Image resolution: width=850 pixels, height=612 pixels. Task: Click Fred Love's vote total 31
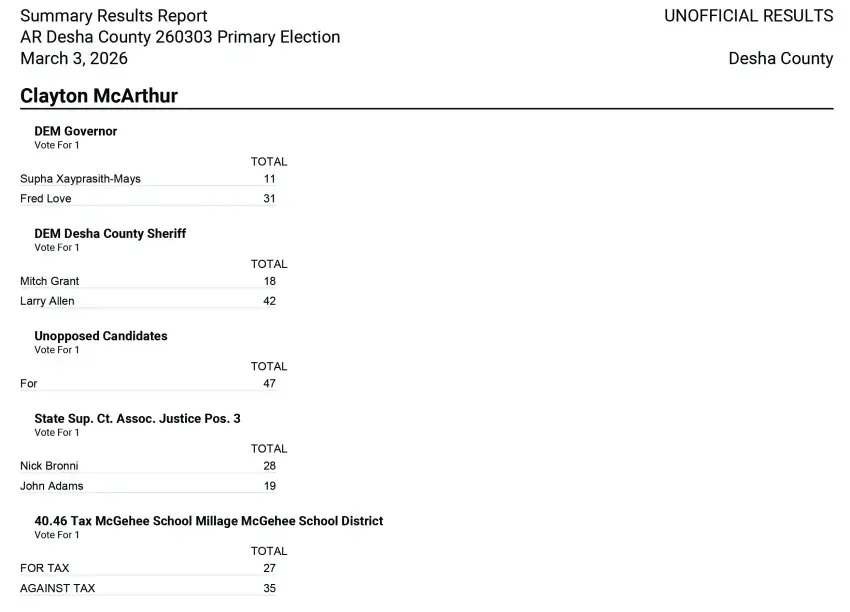[269, 199]
